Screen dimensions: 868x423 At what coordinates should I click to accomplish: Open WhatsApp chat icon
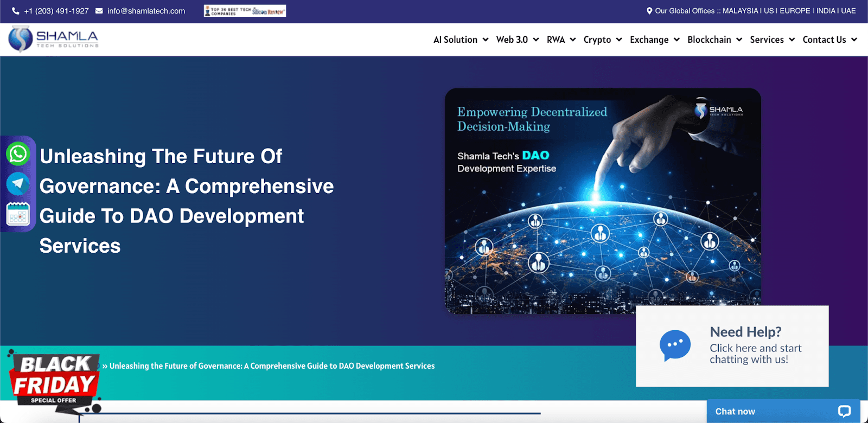tap(18, 154)
